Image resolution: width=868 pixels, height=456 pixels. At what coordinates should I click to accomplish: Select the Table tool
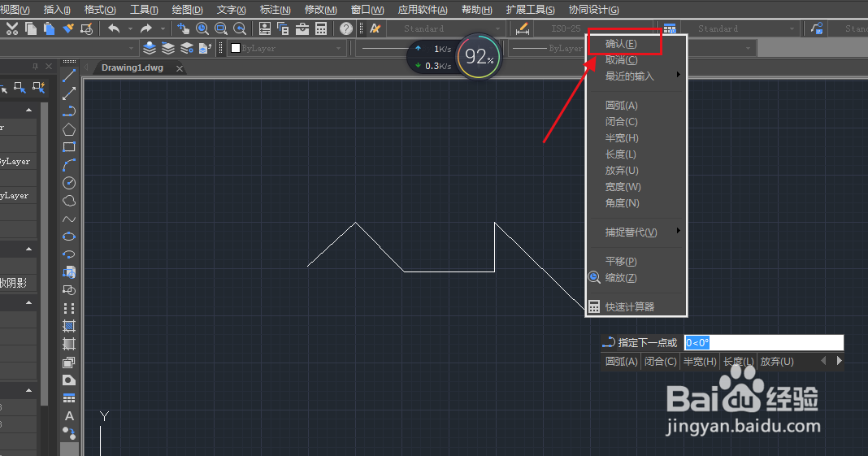pyautogui.click(x=69, y=398)
